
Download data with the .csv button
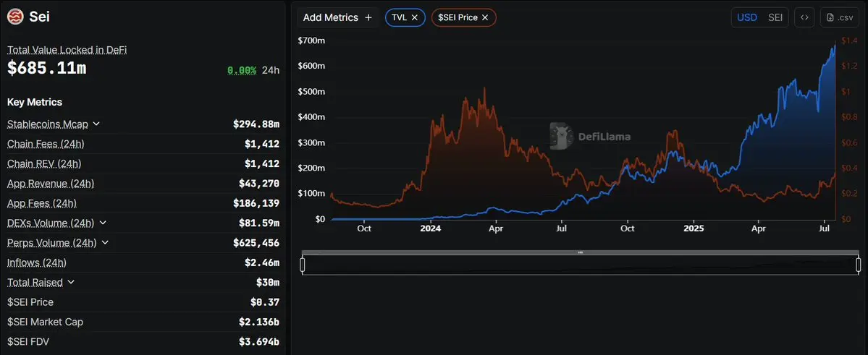pos(839,17)
